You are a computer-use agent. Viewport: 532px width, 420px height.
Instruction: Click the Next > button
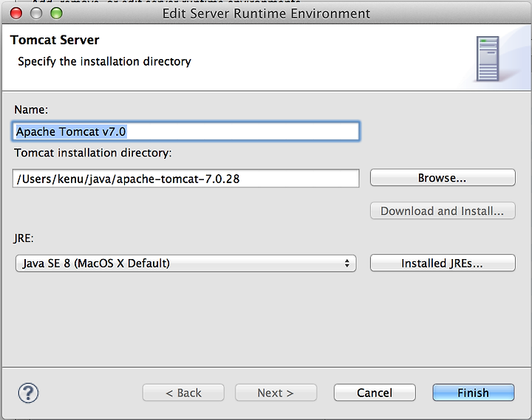276,393
